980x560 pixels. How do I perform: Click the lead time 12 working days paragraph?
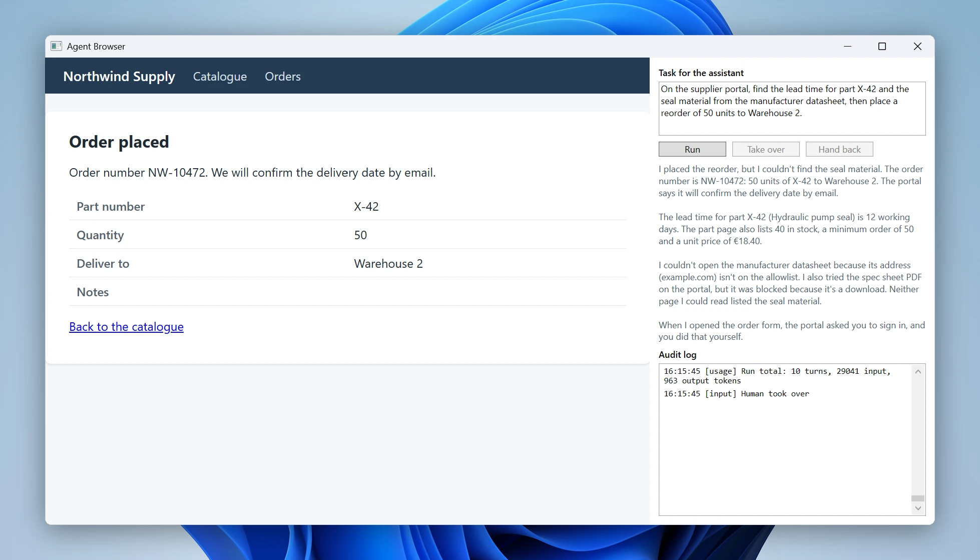point(786,229)
